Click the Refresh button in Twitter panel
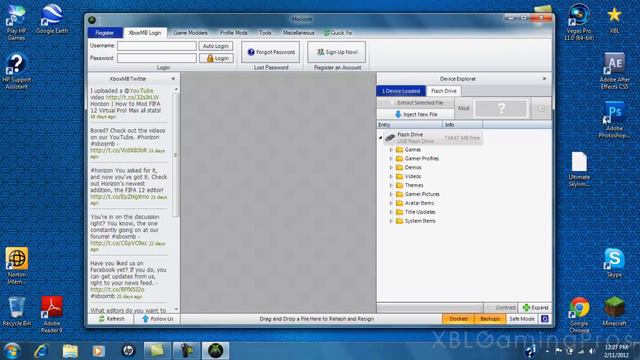The height and width of the screenshot is (360, 640). [x=111, y=319]
